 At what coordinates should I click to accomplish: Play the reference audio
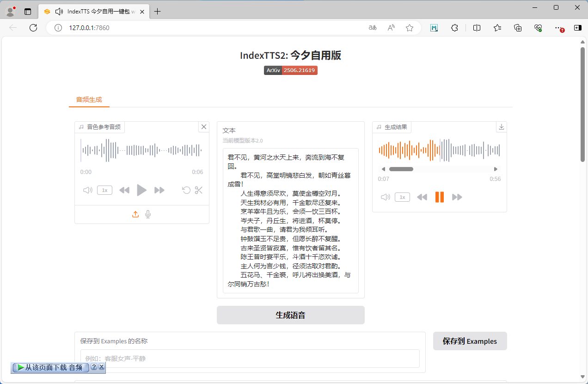[x=141, y=190]
